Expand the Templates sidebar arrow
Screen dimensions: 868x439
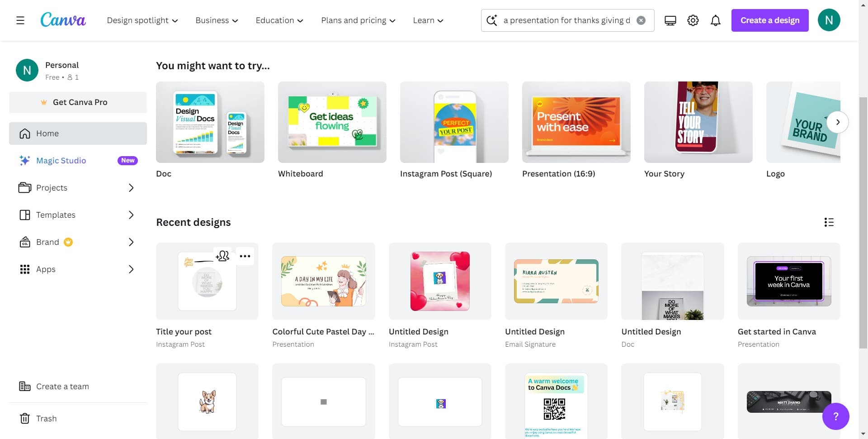click(x=131, y=215)
